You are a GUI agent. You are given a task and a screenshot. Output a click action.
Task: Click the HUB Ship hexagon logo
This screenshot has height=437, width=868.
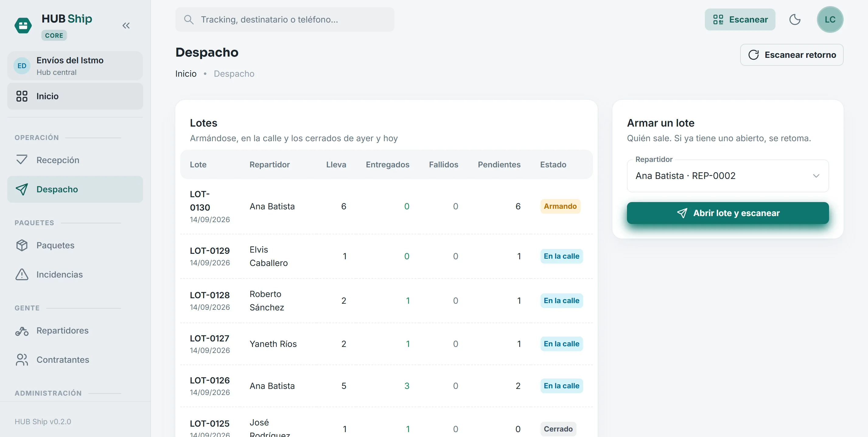(23, 26)
